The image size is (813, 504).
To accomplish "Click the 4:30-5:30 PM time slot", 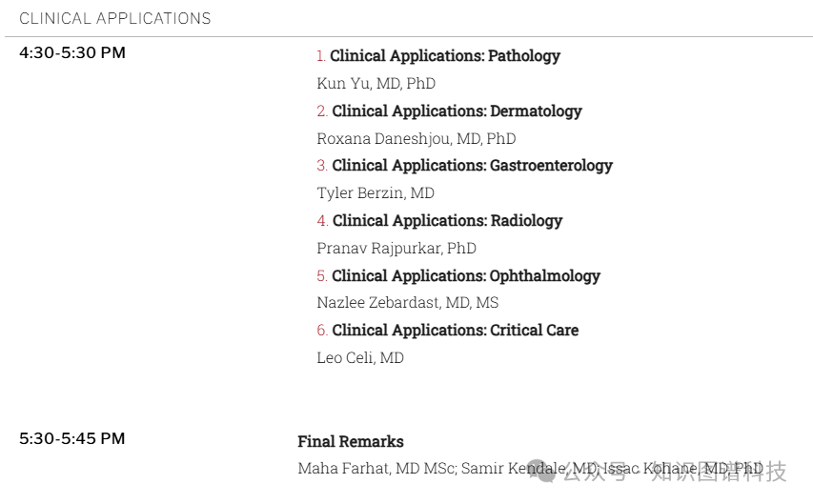I will click(x=72, y=53).
